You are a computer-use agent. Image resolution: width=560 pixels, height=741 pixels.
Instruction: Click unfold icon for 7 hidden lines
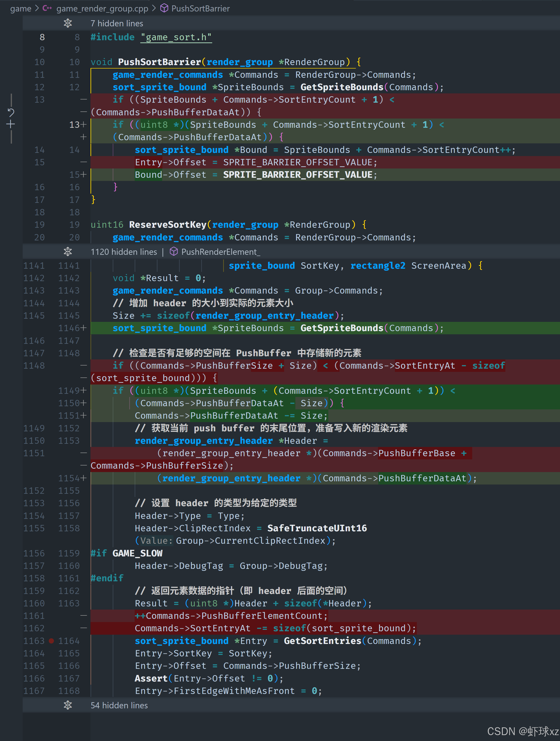(68, 23)
